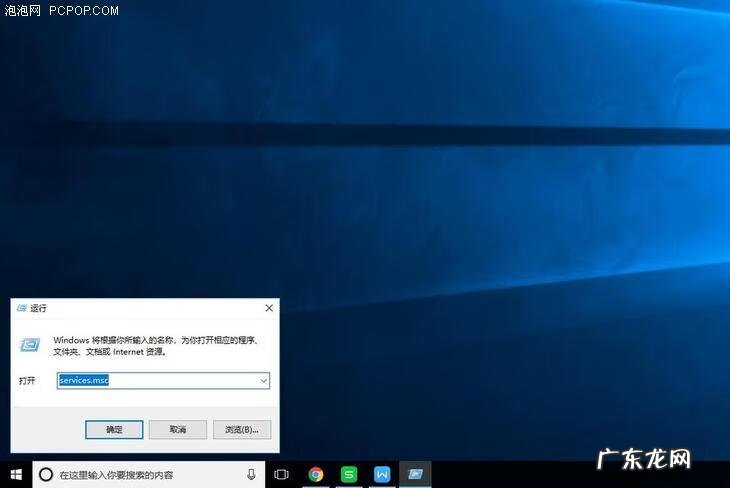Viewport: 730px width, 488px height.
Task: Click the 打开 label in Run dialog
Action: click(27, 381)
